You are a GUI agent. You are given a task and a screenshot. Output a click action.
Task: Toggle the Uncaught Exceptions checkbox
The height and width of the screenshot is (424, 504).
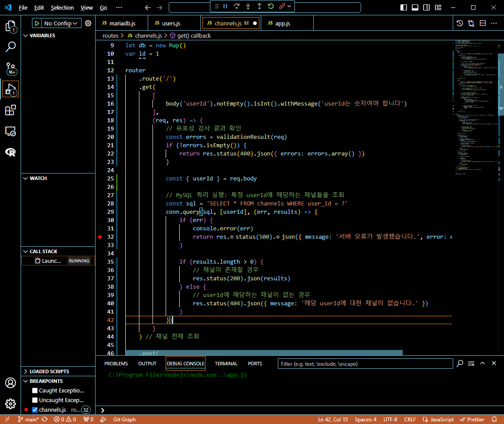(35, 400)
